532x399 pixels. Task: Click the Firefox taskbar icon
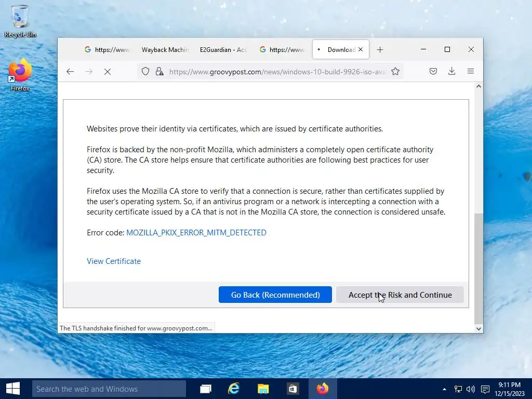pyautogui.click(x=323, y=389)
